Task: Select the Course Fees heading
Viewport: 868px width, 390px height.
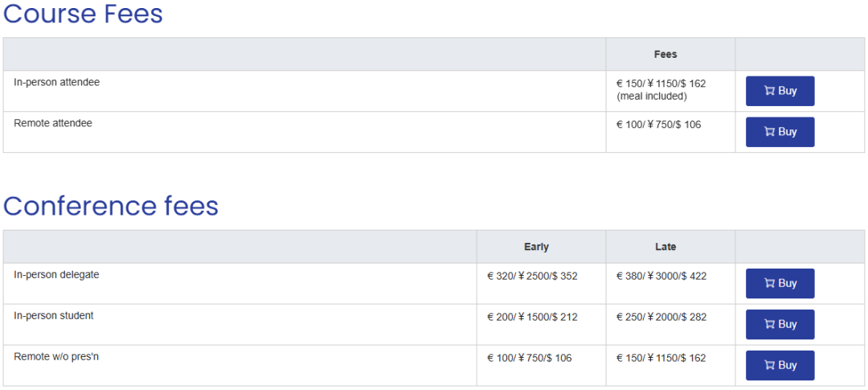Action: coord(83,14)
